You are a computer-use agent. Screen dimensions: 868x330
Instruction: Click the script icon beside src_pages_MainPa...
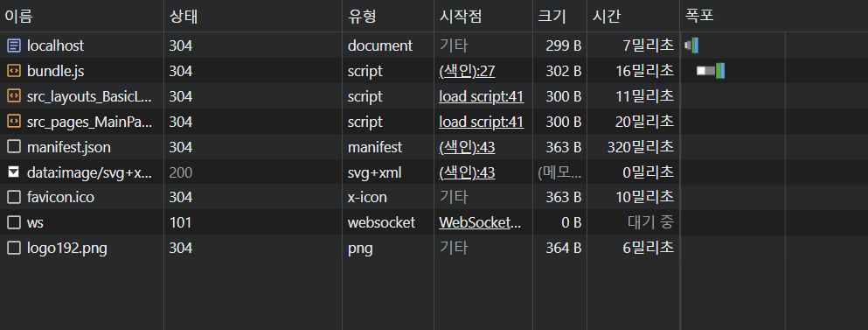pyautogui.click(x=14, y=122)
